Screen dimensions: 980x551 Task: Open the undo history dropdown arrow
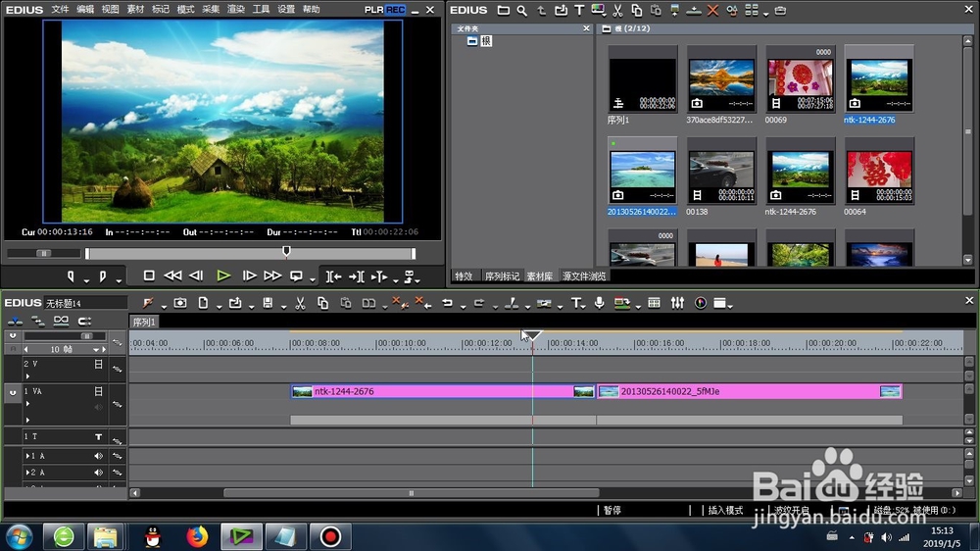coord(464,307)
